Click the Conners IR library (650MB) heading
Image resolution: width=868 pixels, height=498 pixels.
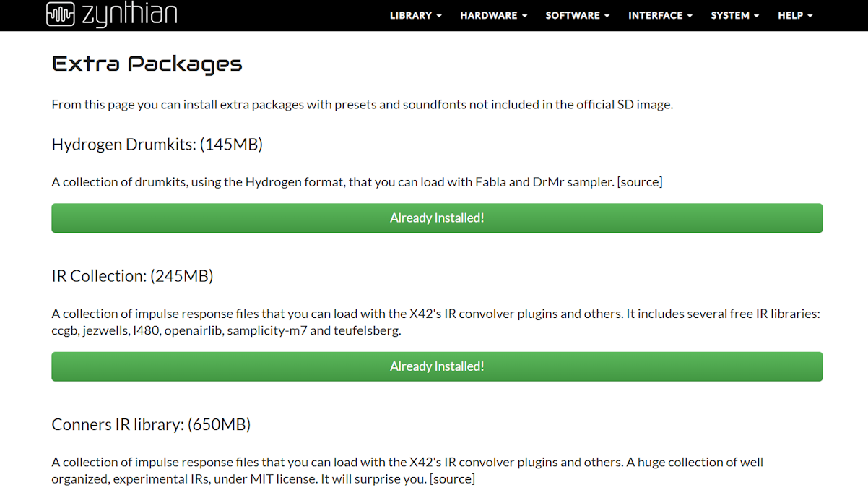point(151,425)
